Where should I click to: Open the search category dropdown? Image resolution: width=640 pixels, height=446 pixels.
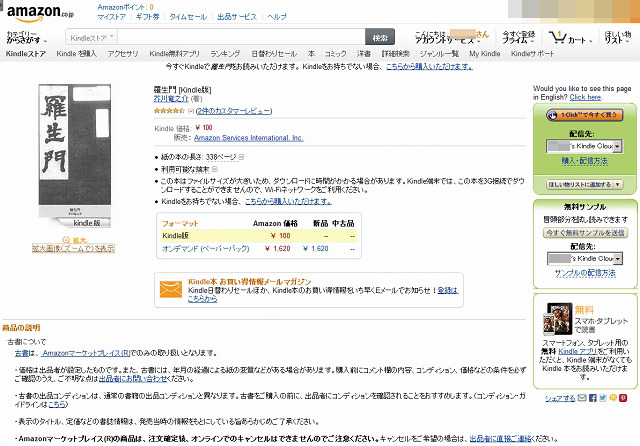(101, 37)
